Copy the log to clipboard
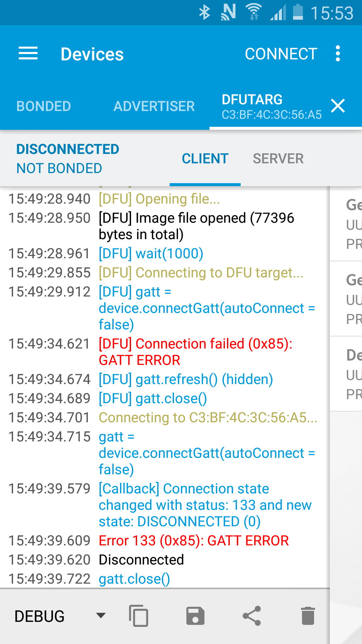 pos(138,616)
